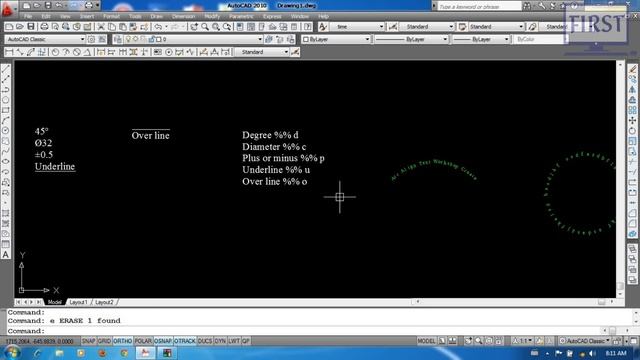Toggle SNAP mode in status bar
The height and width of the screenshot is (360, 640).
[x=88, y=341]
